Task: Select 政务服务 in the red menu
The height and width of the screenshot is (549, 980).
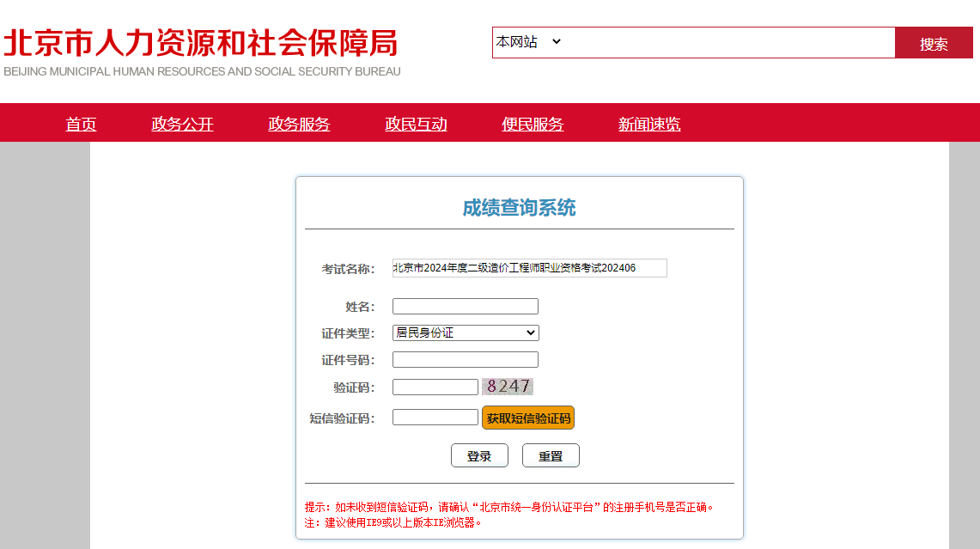Action: point(299,124)
